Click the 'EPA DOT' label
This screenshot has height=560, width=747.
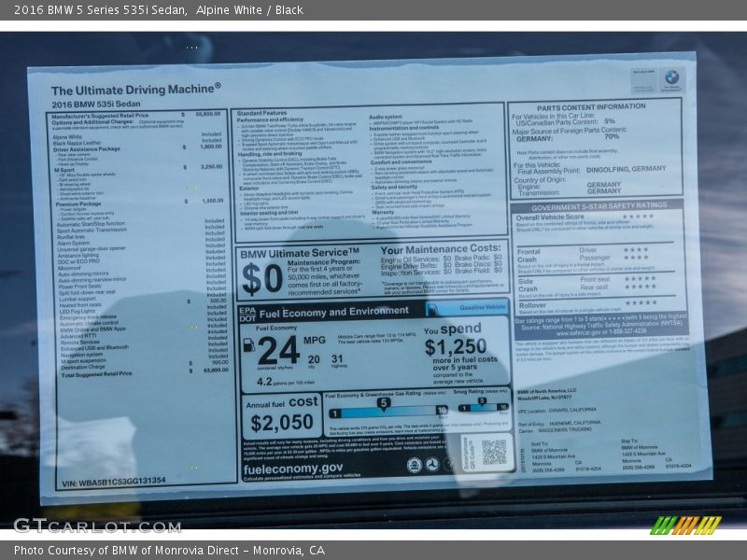[x=247, y=315]
